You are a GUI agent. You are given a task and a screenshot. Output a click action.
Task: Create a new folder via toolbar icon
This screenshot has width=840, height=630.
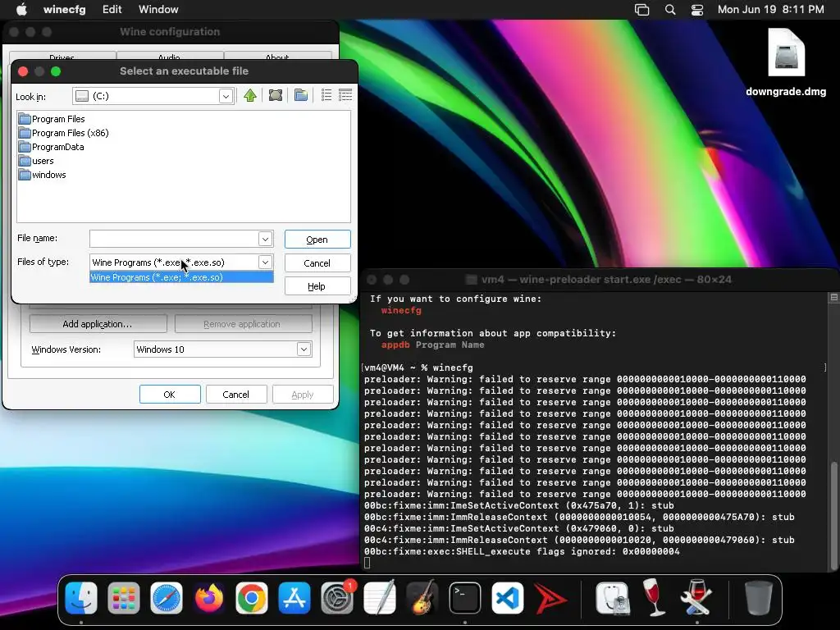tap(301, 95)
